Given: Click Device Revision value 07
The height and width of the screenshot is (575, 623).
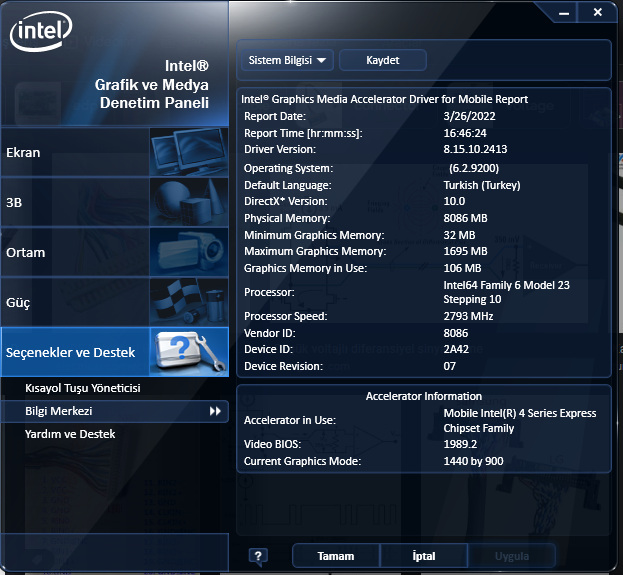Looking at the screenshot, I should pos(449,366).
